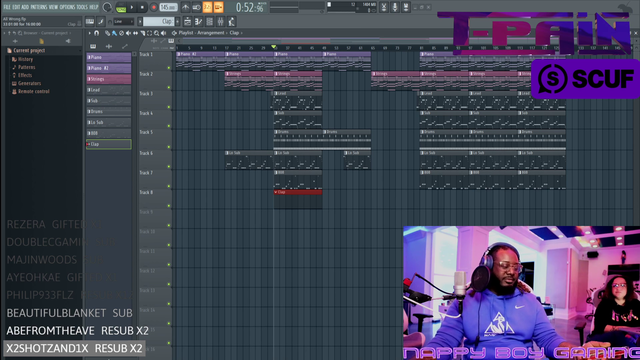
Task: Open the VIEW menu
Action: (x=53, y=7)
